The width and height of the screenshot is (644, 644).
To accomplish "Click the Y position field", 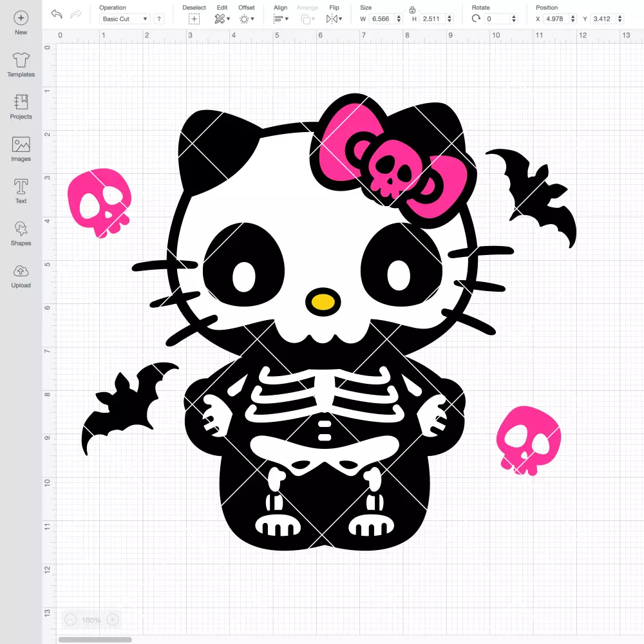I will point(603,19).
